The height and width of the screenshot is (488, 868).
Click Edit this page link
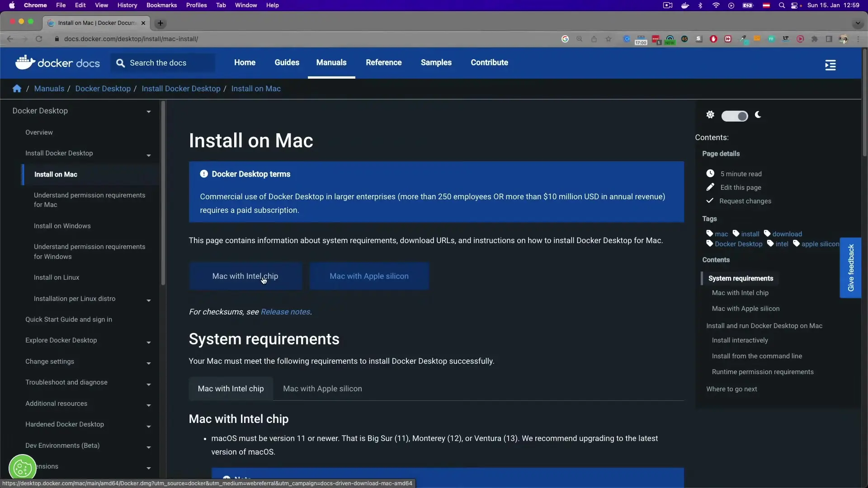(x=741, y=188)
